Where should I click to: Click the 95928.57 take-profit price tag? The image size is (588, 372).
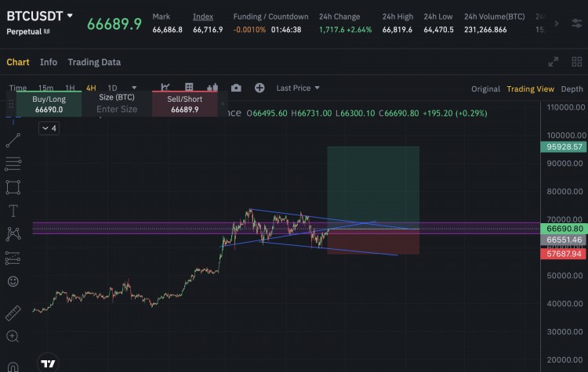[564, 147]
